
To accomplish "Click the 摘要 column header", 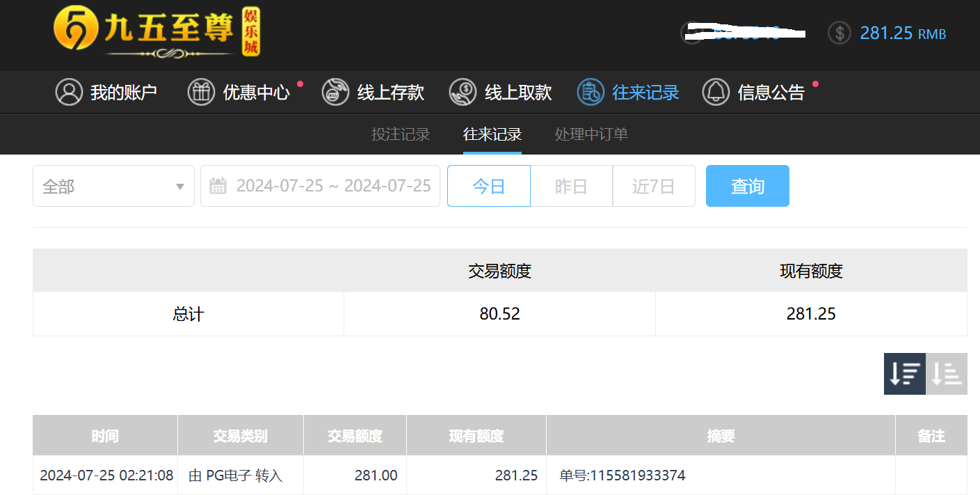I will [721, 436].
